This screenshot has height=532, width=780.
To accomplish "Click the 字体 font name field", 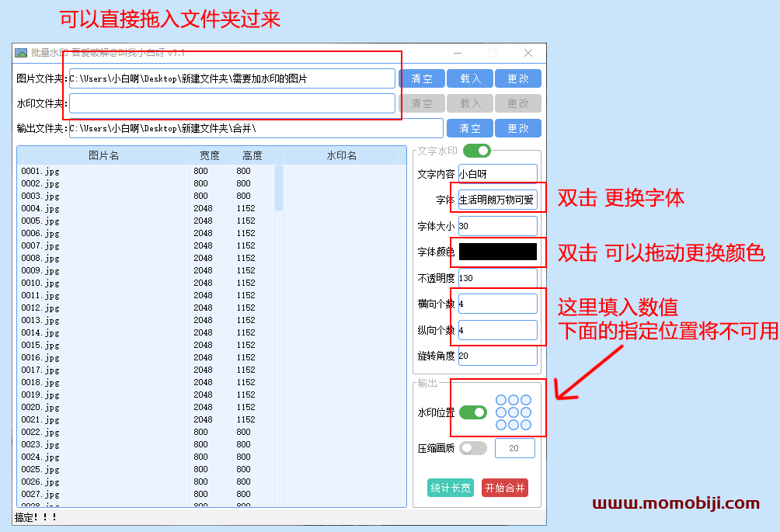I will coord(497,200).
